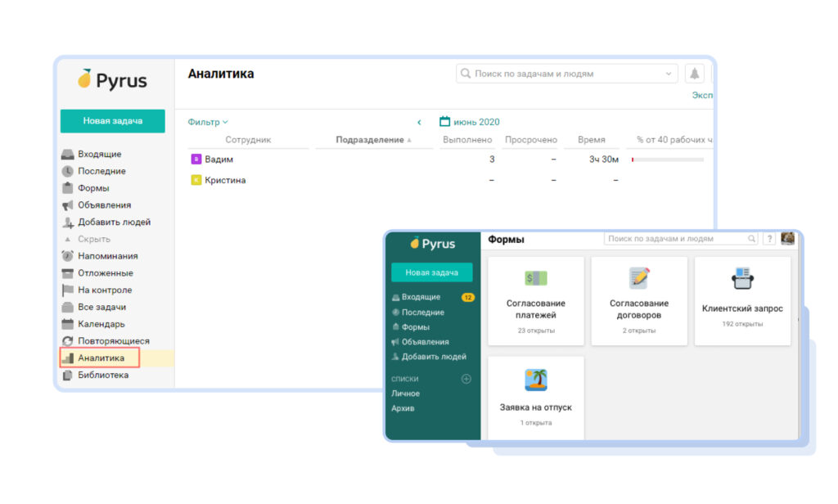Click the Просрочено column header
Image resolution: width=838 pixels, height=504 pixels.
(530, 139)
